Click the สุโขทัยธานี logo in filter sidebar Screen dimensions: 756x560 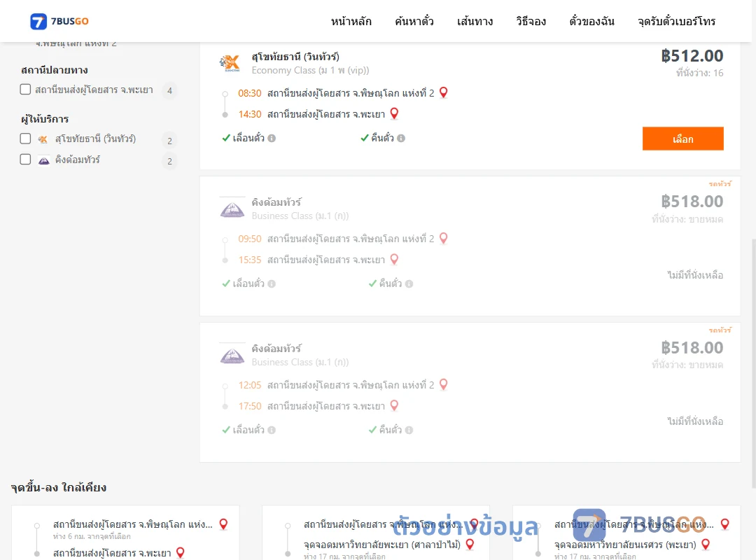pos(43,139)
